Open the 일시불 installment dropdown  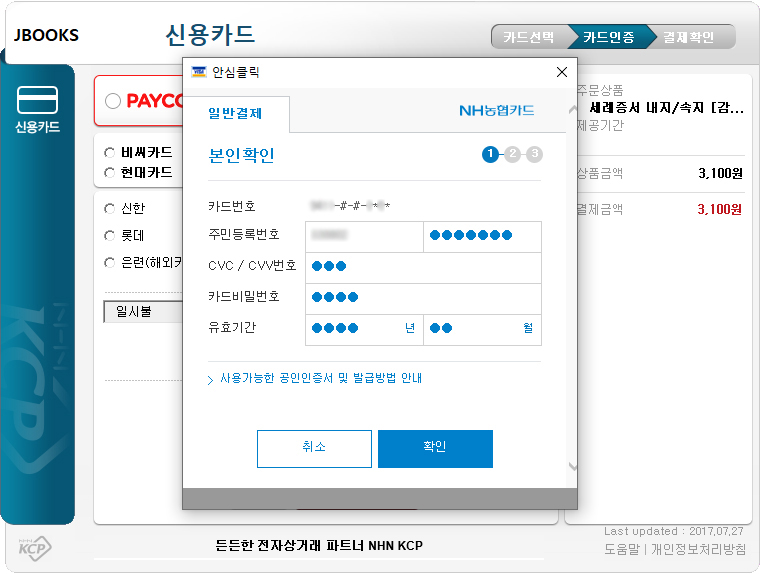pos(143,312)
